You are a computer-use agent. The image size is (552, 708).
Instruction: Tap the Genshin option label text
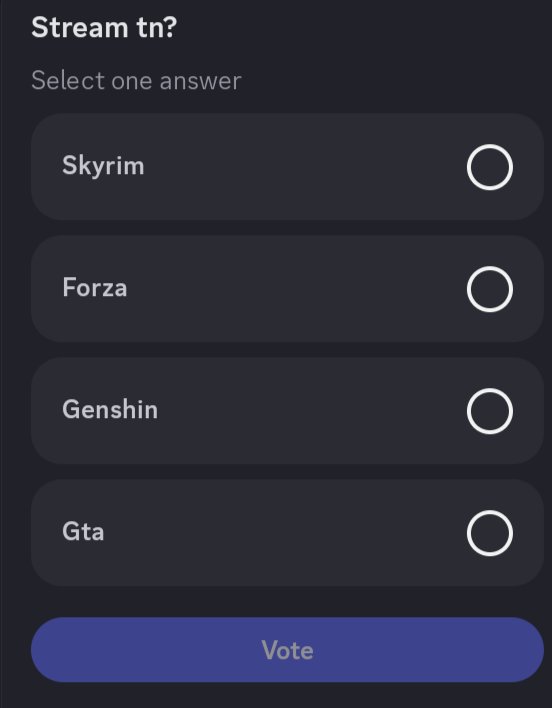[x=110, y=410]
